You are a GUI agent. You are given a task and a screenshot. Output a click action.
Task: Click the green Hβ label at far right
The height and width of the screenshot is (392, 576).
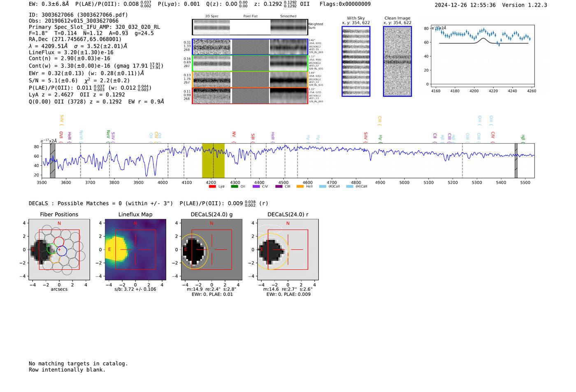pyautogui.click(x=523, y=139)
